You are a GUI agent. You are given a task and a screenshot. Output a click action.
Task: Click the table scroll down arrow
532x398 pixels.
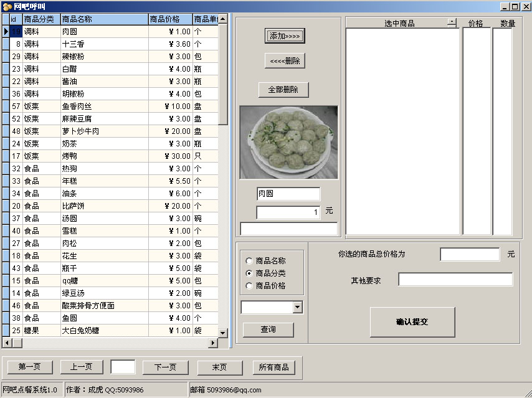point(223,332)
